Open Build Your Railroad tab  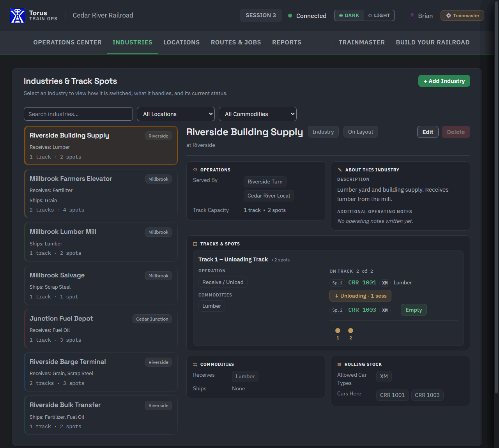tap(433, 42)
